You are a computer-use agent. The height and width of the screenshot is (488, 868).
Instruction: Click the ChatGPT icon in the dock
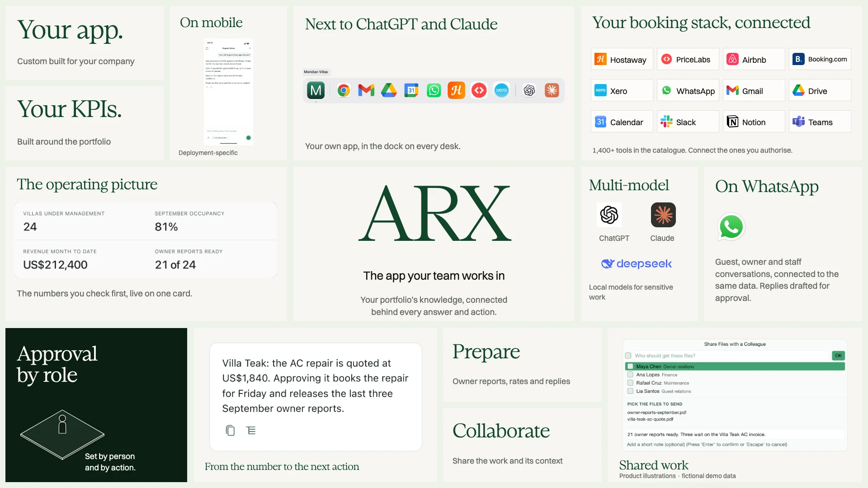529,91
